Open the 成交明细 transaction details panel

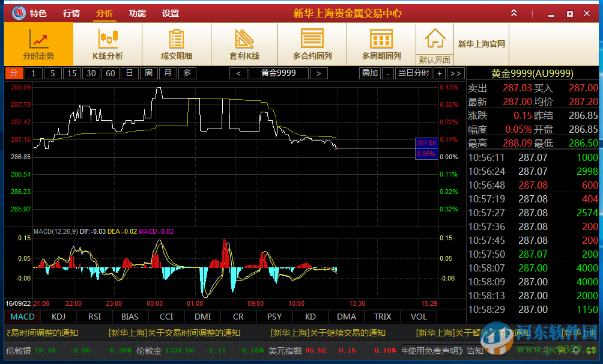[x=175, y=44]
